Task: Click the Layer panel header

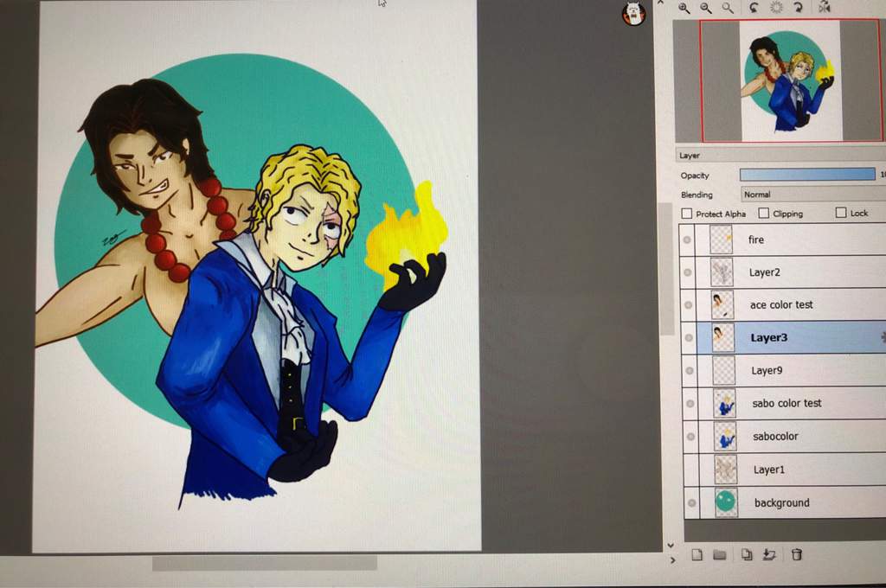Action: pos(781,156)
